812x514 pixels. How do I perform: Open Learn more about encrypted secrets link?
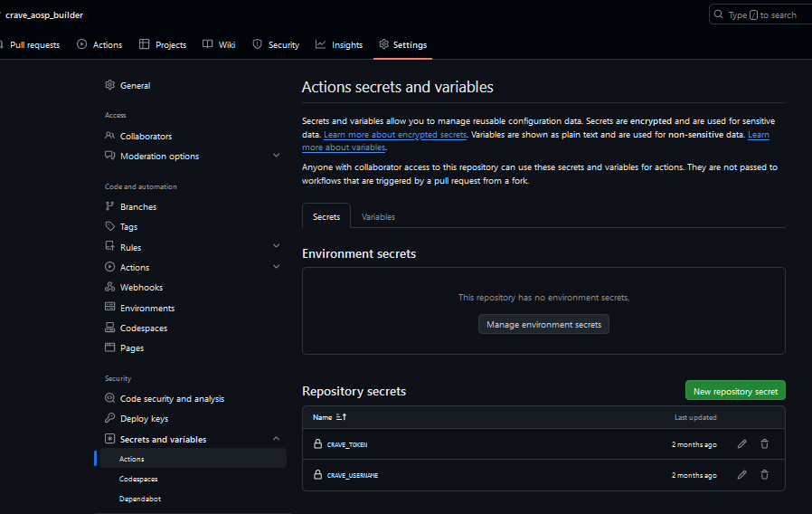(395, 135)
